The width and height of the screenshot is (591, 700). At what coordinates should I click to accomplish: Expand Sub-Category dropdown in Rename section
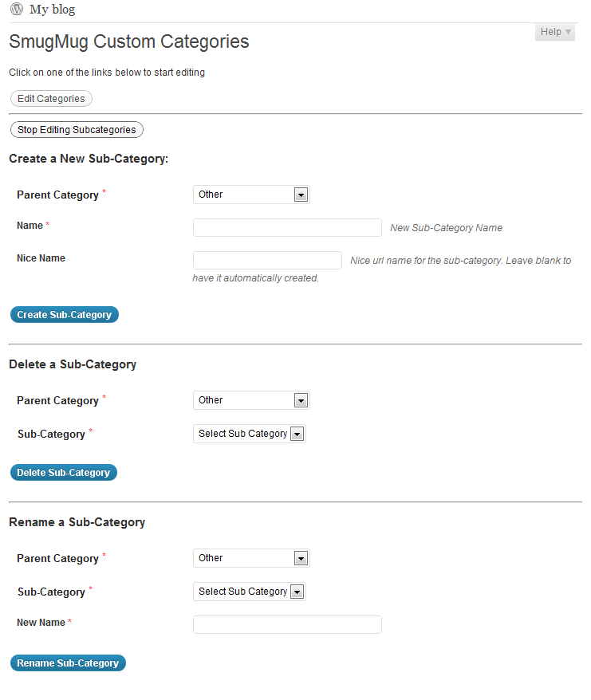[250, 592]
